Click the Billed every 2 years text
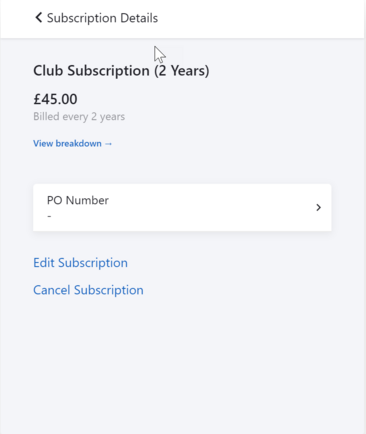Viewport: 366px width, 434px height. pyautogui.click(x=79, y=117)
